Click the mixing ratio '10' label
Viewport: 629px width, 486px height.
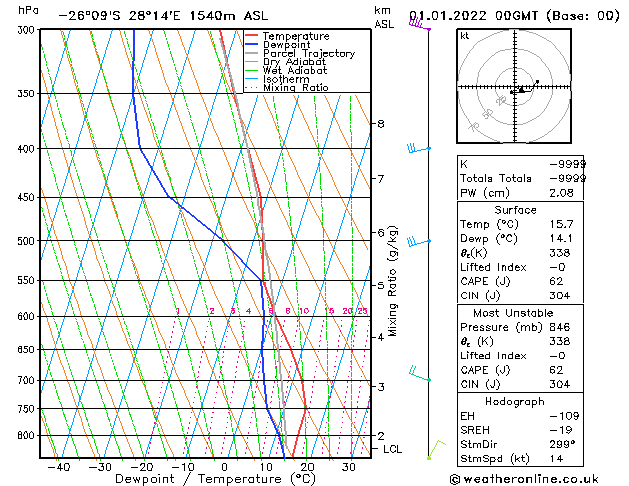tap(304, 311)
